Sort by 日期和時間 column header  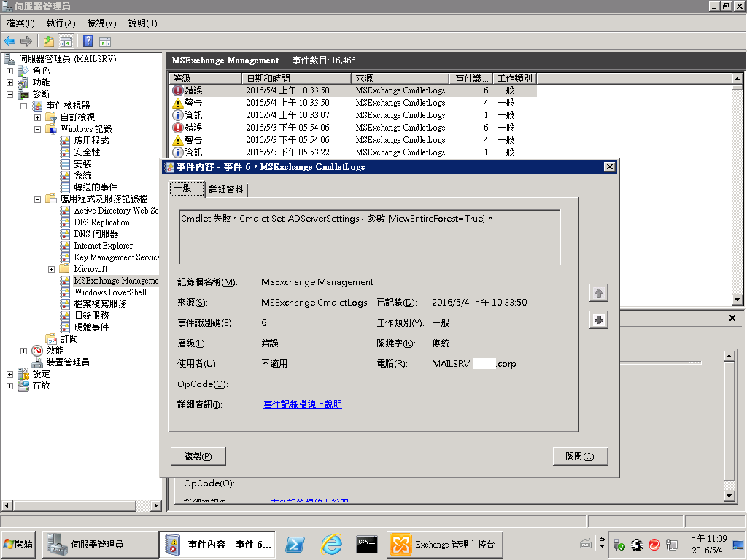[x=296, y=78]
